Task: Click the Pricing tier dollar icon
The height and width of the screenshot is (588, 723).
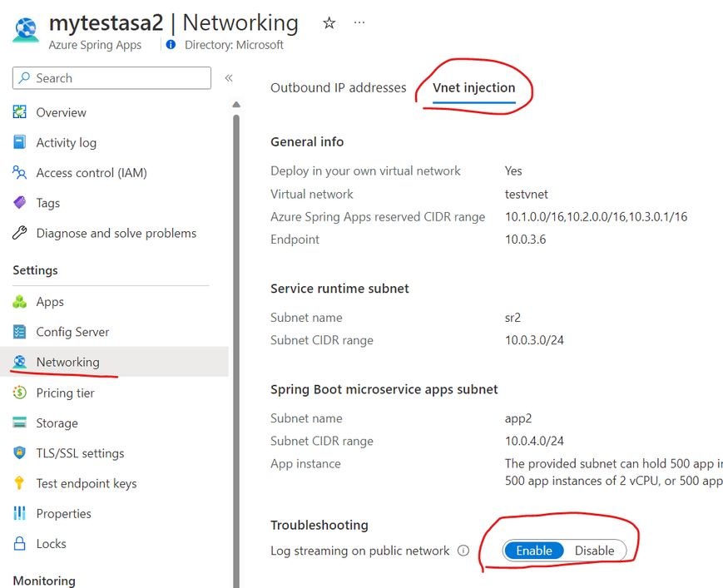Action: (19, 393)
